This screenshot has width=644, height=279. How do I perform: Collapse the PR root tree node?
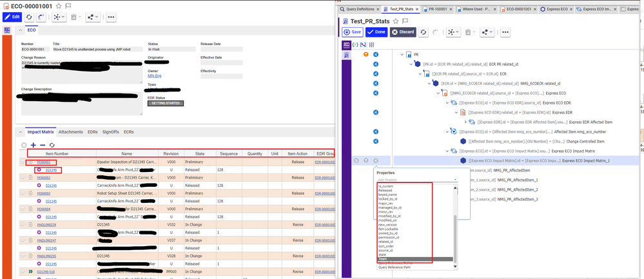[402, 55]
